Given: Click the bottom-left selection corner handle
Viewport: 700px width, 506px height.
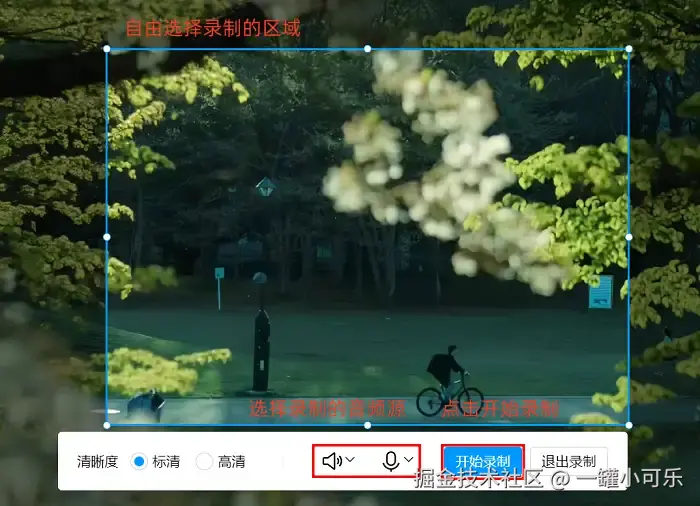Looking at the screenshot, I should click(107, 425).
